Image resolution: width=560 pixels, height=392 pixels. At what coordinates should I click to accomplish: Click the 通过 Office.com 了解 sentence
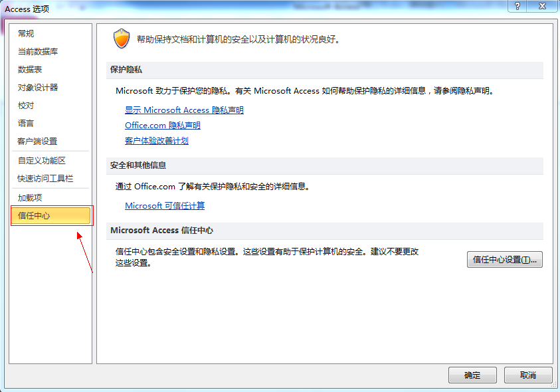point(213,187)
